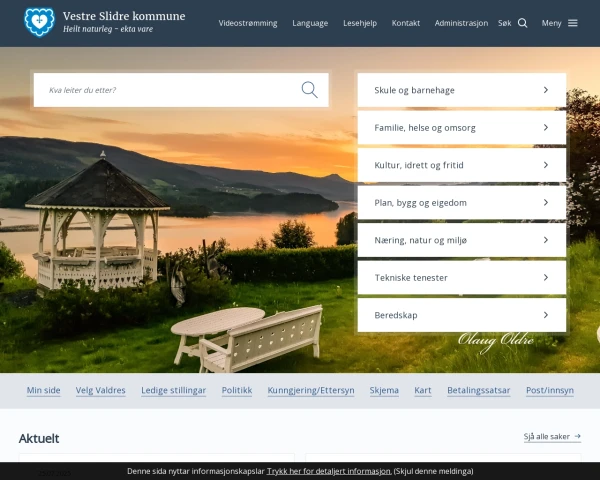Expand the Familie, helse og omsorg chevron

click(546, 127)
